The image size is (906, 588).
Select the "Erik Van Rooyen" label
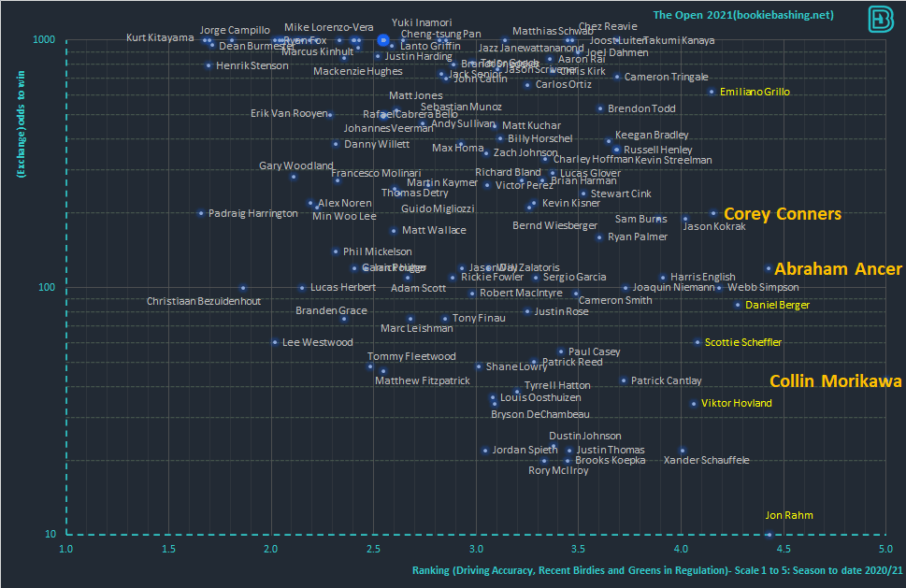pyautogui.click(x=289, y=113)
